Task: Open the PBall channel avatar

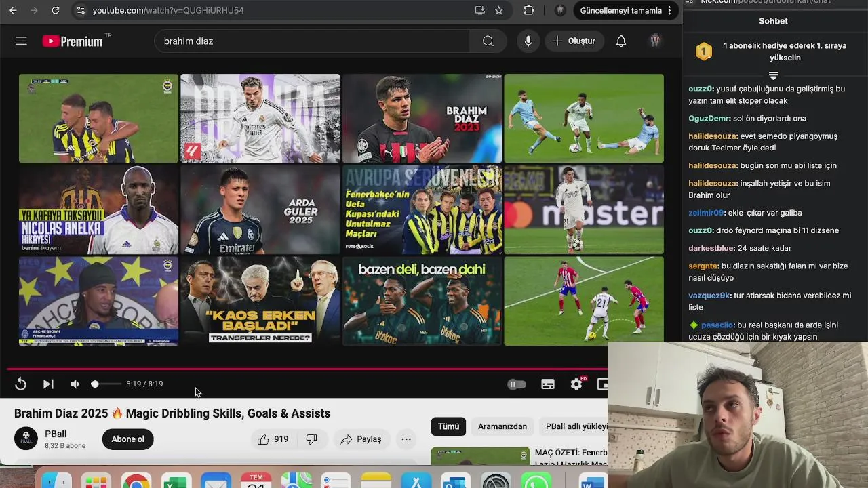Action: (x=26, y=439)
